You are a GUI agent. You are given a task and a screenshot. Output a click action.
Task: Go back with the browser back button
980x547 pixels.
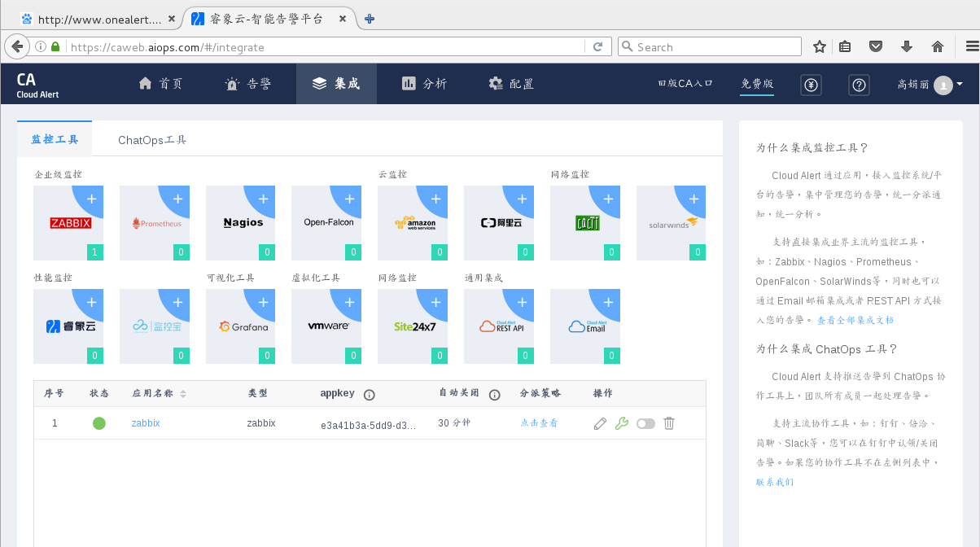[x=16, y=46]
